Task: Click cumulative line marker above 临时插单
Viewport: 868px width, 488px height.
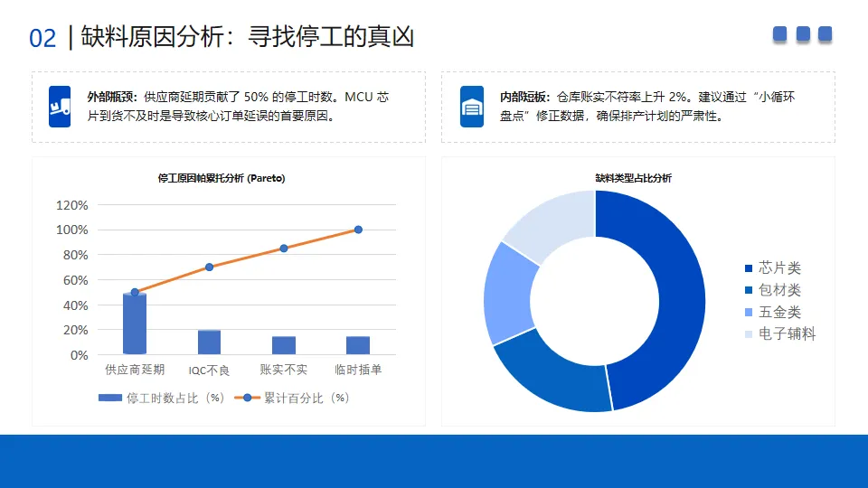Action: [358, 230]
